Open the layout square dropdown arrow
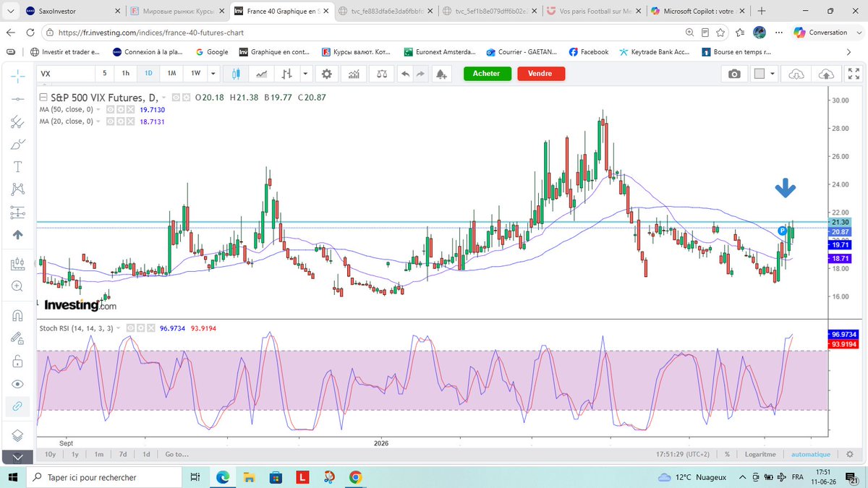 tap(773, 74)
